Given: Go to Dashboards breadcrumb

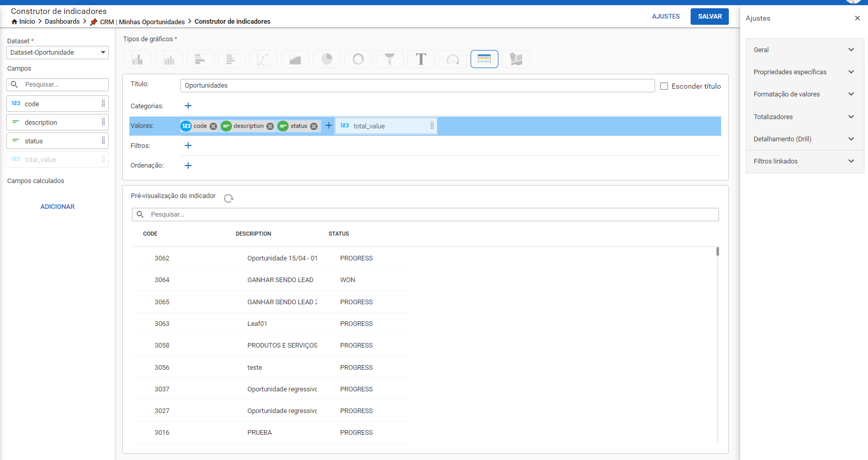Looking at the screenshot, I should point(62,22).
